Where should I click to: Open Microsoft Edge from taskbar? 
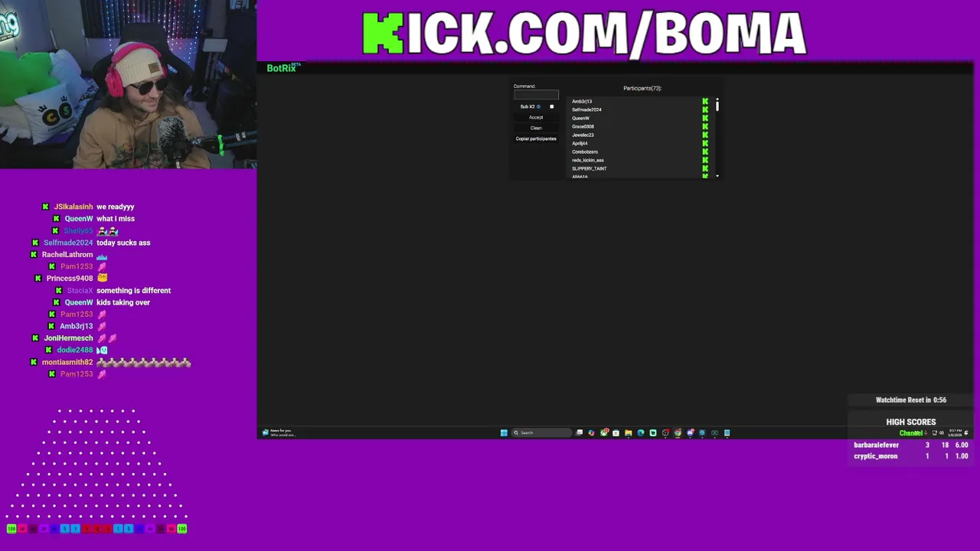641,432
